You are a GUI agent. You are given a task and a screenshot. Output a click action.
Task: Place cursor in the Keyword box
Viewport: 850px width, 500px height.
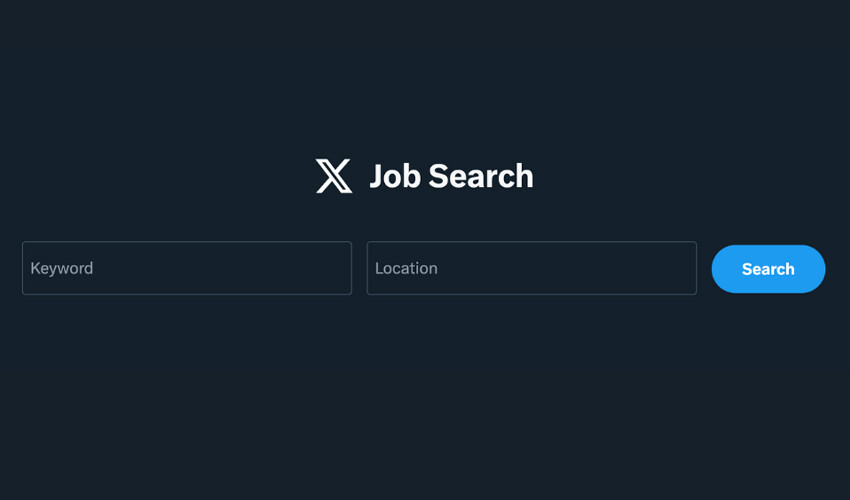point(187,268)
